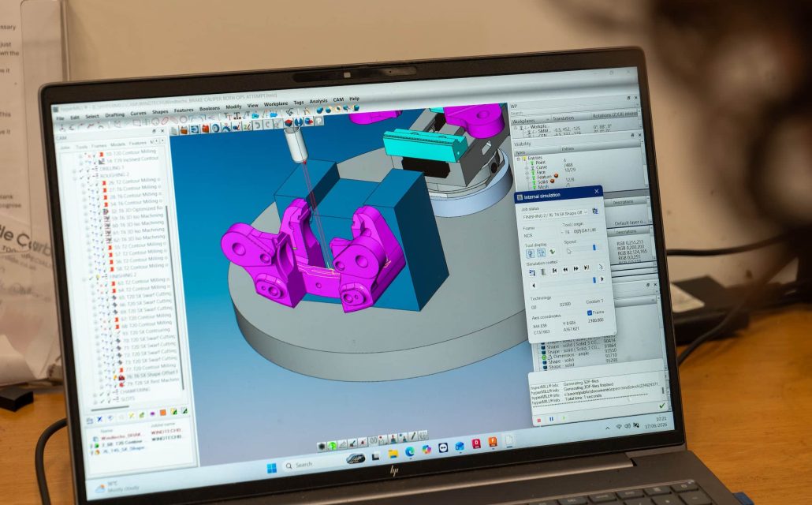
Task: Open the File menu
Action: pos(60,118)
